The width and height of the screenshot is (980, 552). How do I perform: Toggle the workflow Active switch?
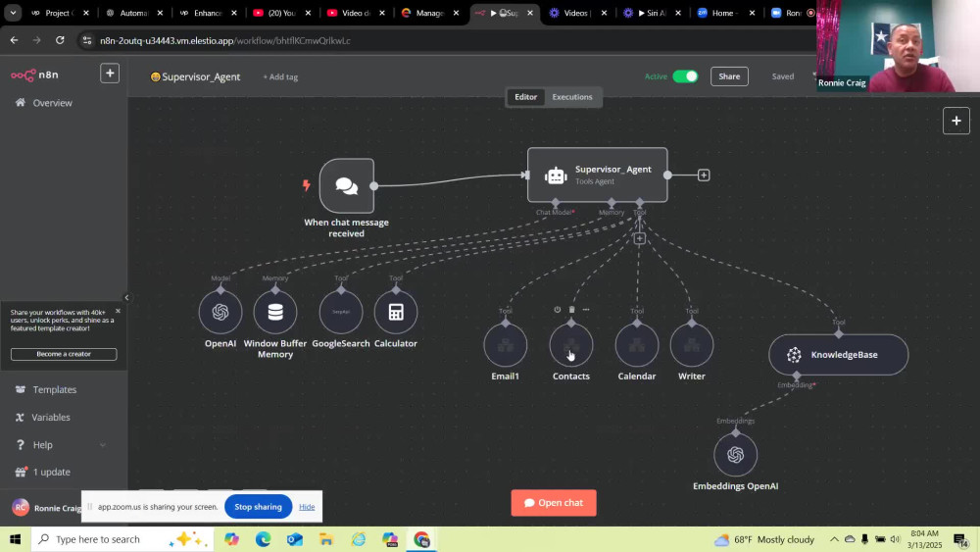click(685, 76)
